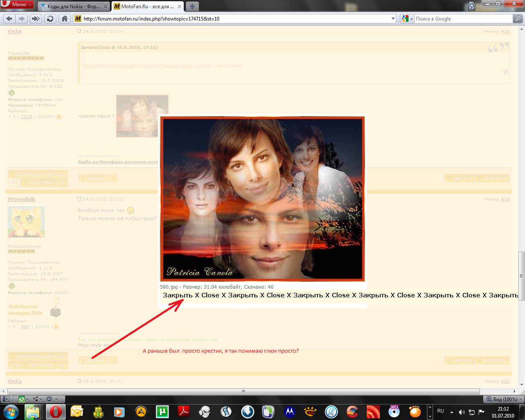Viewport: 525px width, 420px height.
Task: Click the plus rating icon next to 390
Action: (56, 327)
